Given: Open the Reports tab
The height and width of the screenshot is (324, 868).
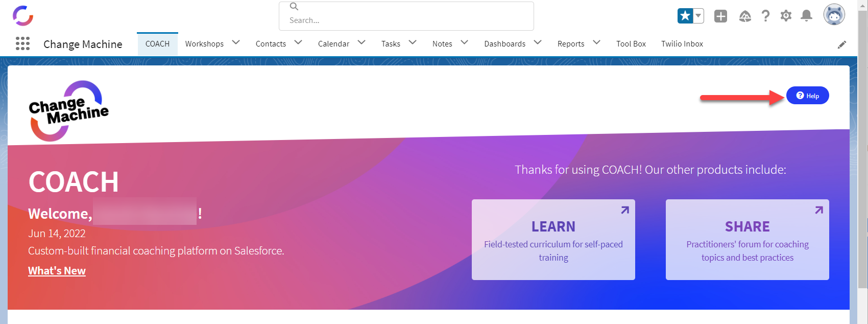Looking at the screenshot, I should click(x=571, y=44).
